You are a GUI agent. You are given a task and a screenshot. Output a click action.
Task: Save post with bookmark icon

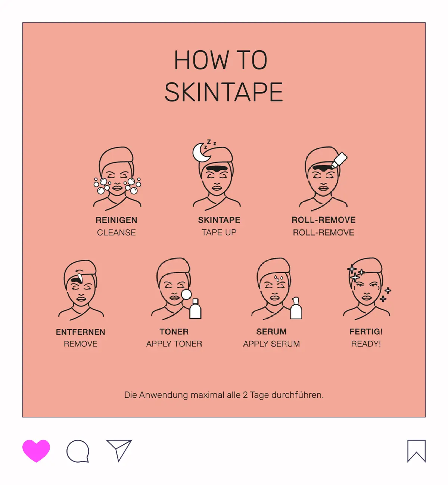[x=416, y=451]
